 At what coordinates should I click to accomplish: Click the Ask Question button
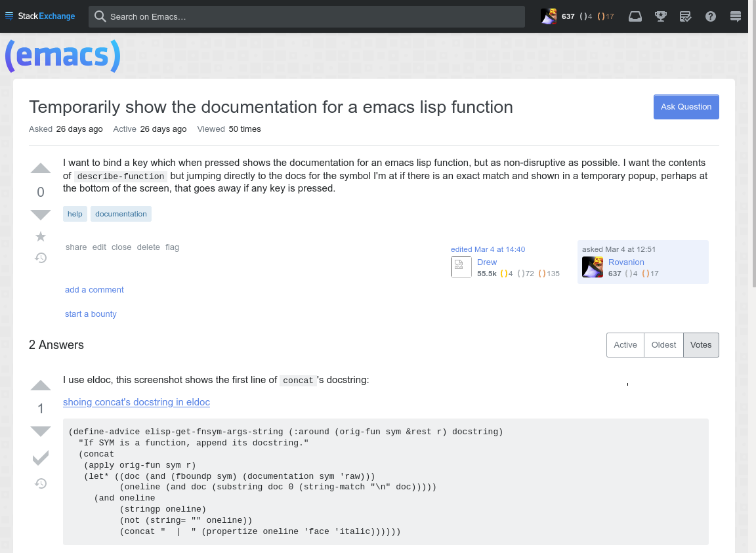point(686,106)
